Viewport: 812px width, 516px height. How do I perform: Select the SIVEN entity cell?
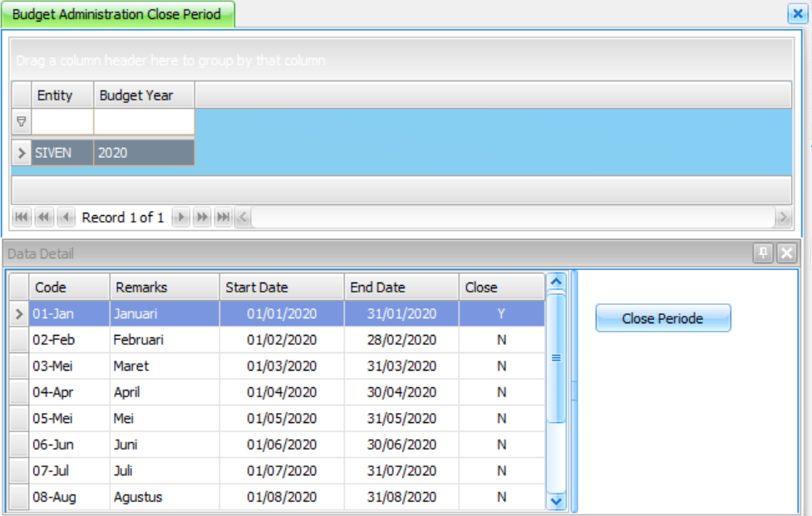pos(62,153)
